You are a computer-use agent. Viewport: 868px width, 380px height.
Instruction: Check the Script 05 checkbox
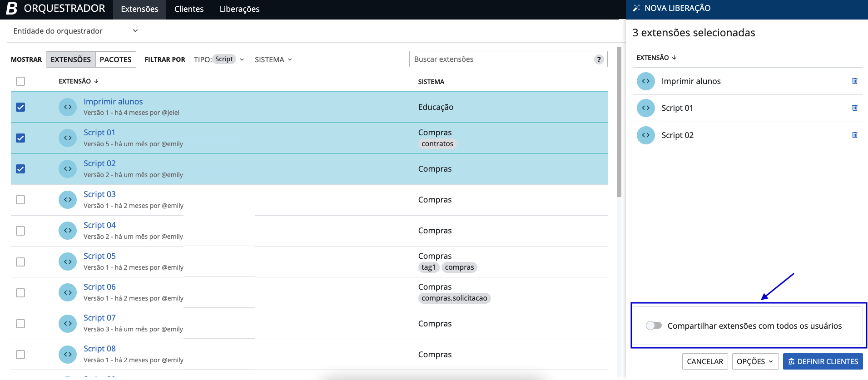click(20, 262)
